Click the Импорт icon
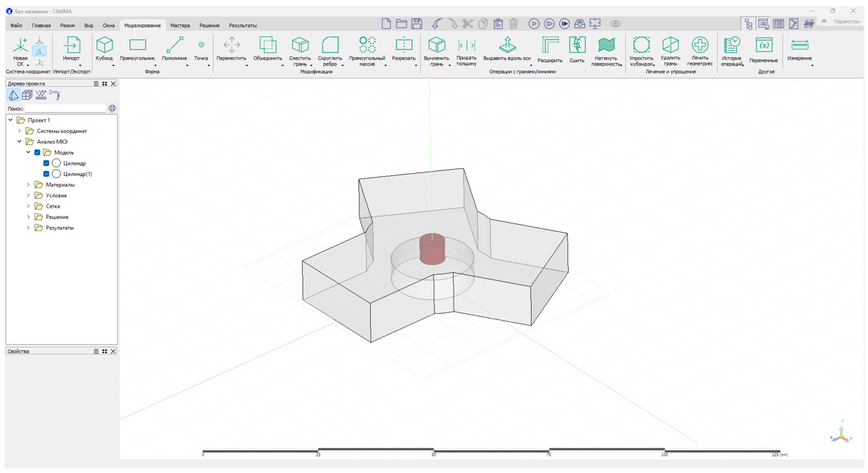The height and width of the screenshot is (473, 868). (x=72, y=47)
